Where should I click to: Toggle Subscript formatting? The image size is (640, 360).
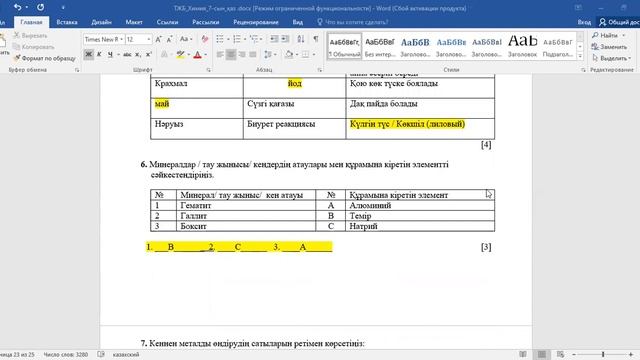[138, 54]
